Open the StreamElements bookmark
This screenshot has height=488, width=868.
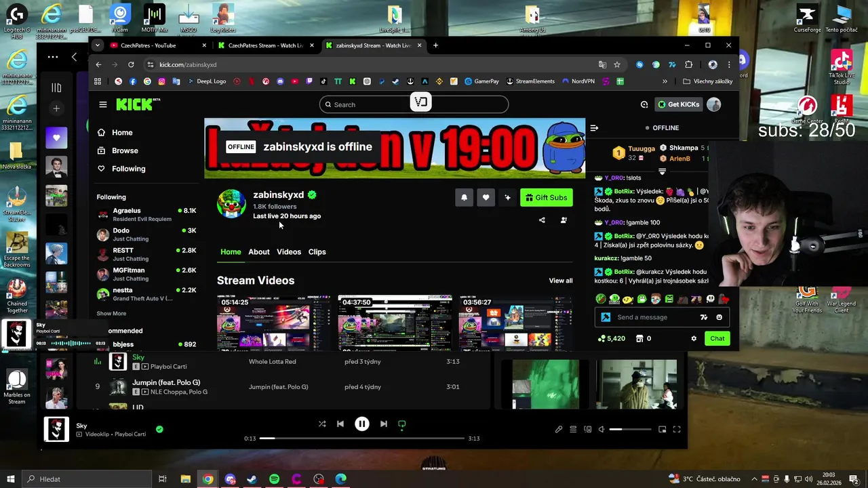tap(530, 81)
